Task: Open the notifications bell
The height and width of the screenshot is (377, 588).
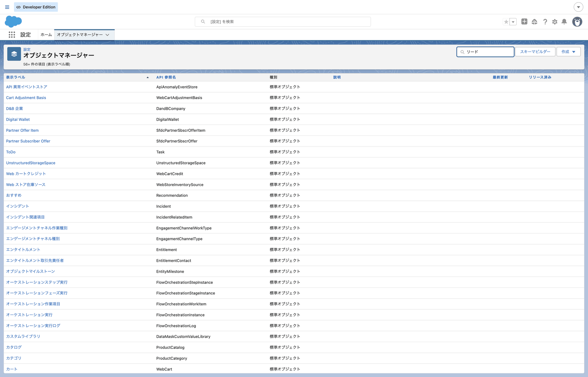Action: (x=564, y=22)
